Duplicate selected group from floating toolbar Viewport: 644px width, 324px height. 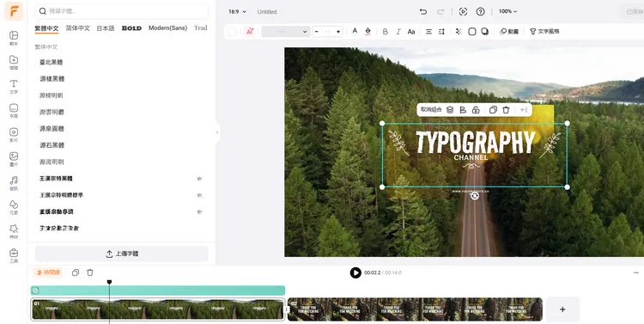493,110
